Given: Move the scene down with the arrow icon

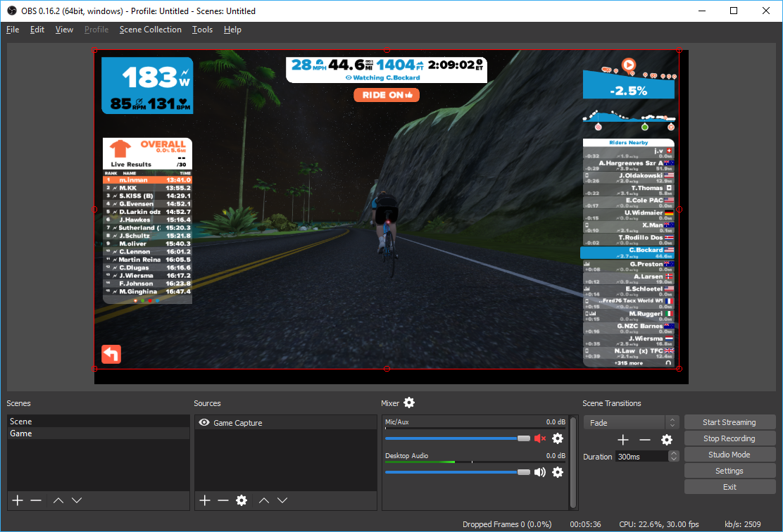Looking at the screenshot, I should tap(77, 500).
